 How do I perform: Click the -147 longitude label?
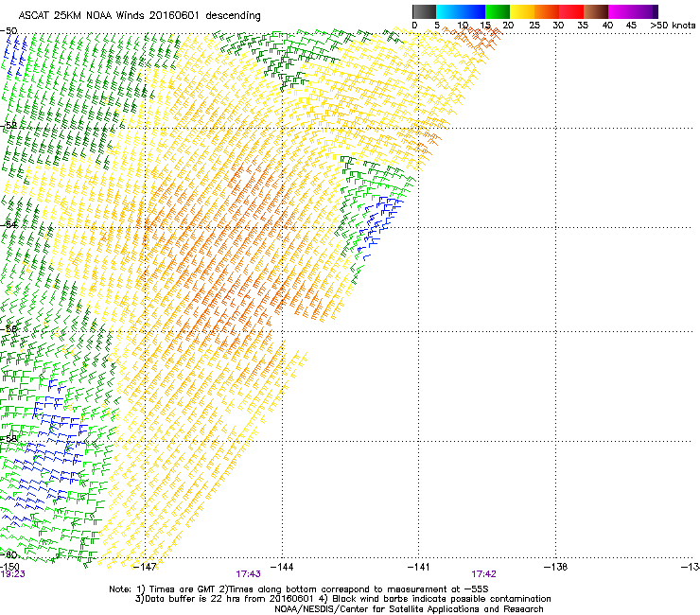145,567
